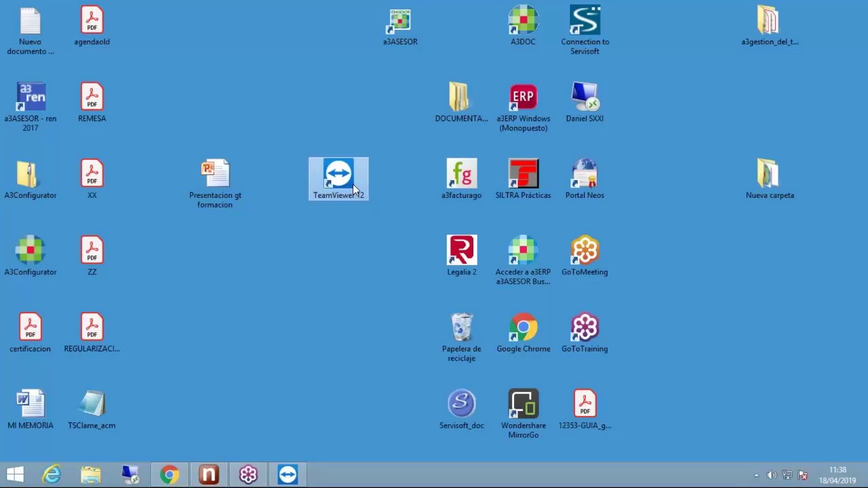This screenshot has width=868, height=488.
Task: Launch Internet Explorer from the taskbar
Action: 52,474
